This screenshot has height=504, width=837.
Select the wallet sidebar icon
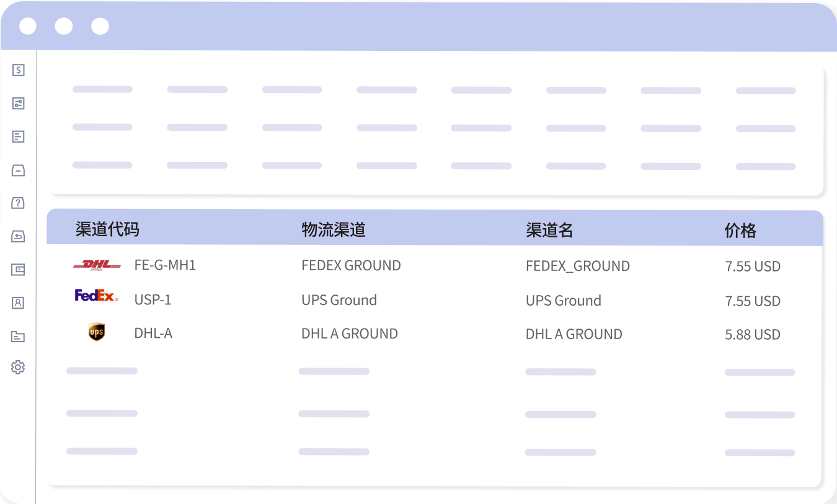[19, 269]
